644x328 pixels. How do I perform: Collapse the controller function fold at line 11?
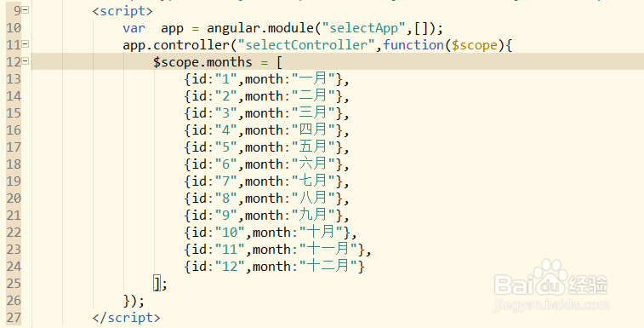(x=26, y=44)
